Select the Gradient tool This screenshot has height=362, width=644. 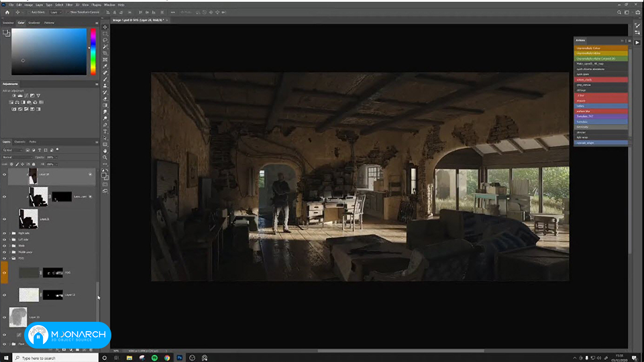(x=105, y=105)
